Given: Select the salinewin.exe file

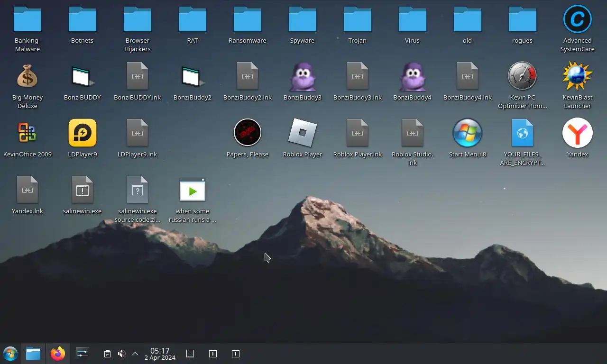Looking at the screenshot, I should [x=83, y=190].
